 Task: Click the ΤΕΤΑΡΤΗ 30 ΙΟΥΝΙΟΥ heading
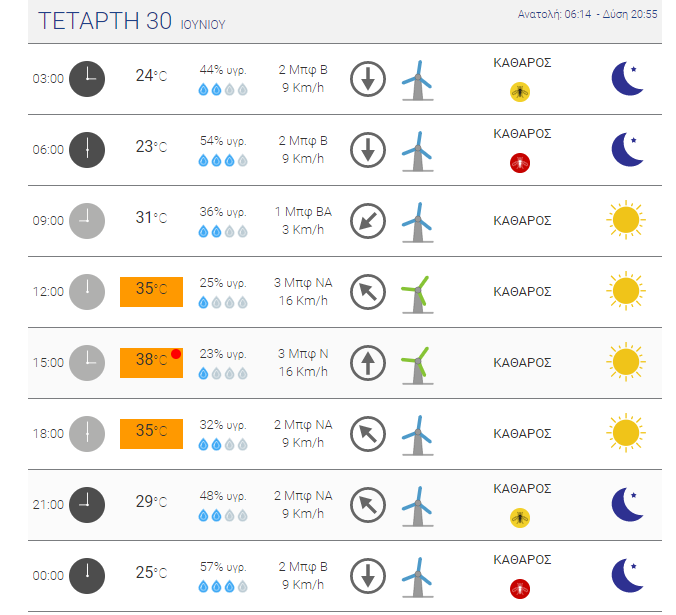[x=131, y=21]
